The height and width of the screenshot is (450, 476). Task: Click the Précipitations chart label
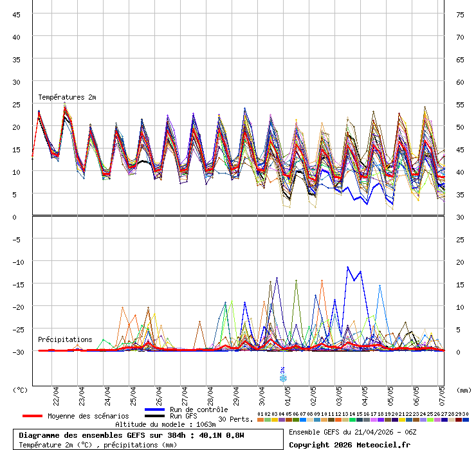point(64,339)
